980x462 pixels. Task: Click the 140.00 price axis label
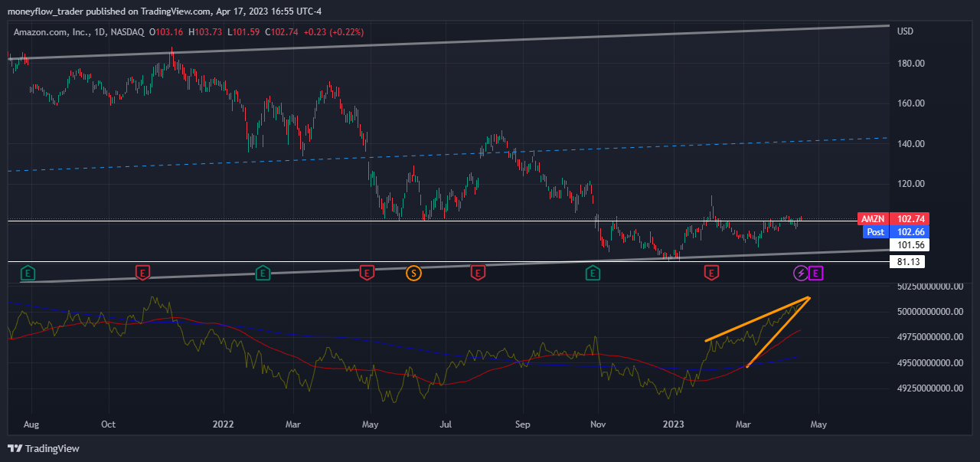tap(910, 144)
